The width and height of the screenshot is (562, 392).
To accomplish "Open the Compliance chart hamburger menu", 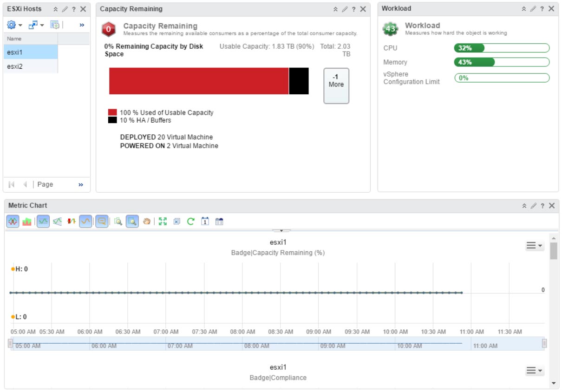I will point(535,371).
